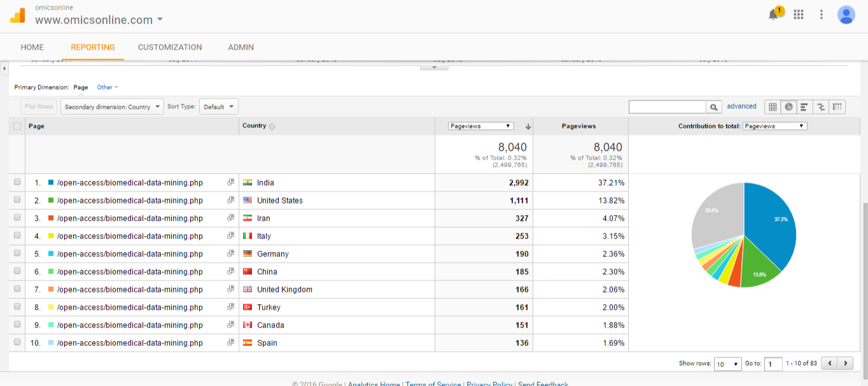This screenshot has height=386, width=868.
Task: Open United Kingdom row page in new window
Action: [230, 289]
